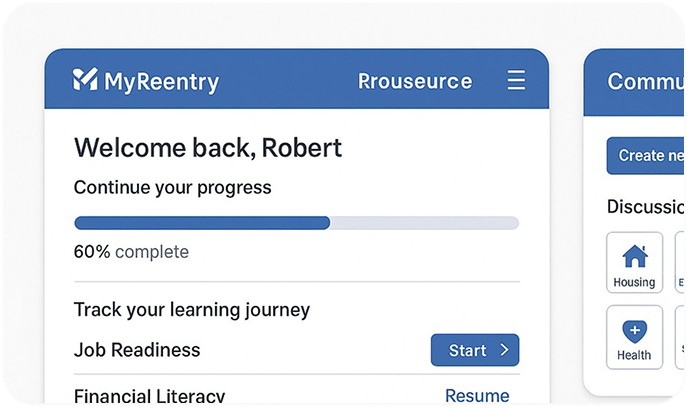
Task: Select the Health heart icon
Action: tap(634, 332)
